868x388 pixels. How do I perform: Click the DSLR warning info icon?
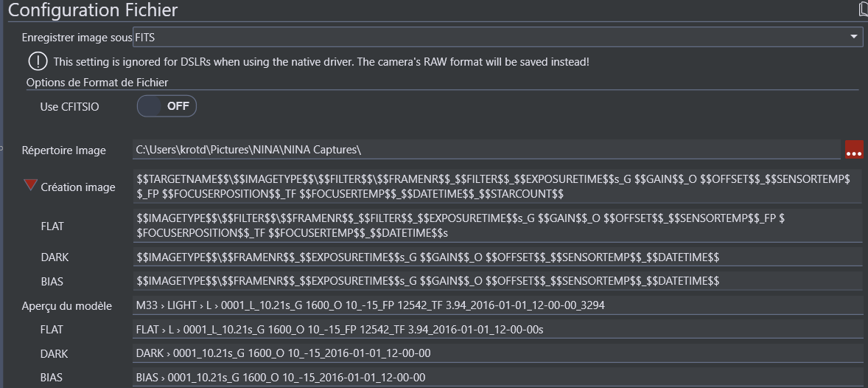(x=38, y=61)
